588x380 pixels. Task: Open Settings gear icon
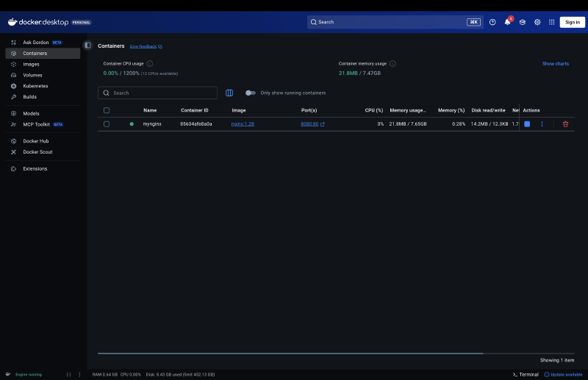(x=537, y=22)
